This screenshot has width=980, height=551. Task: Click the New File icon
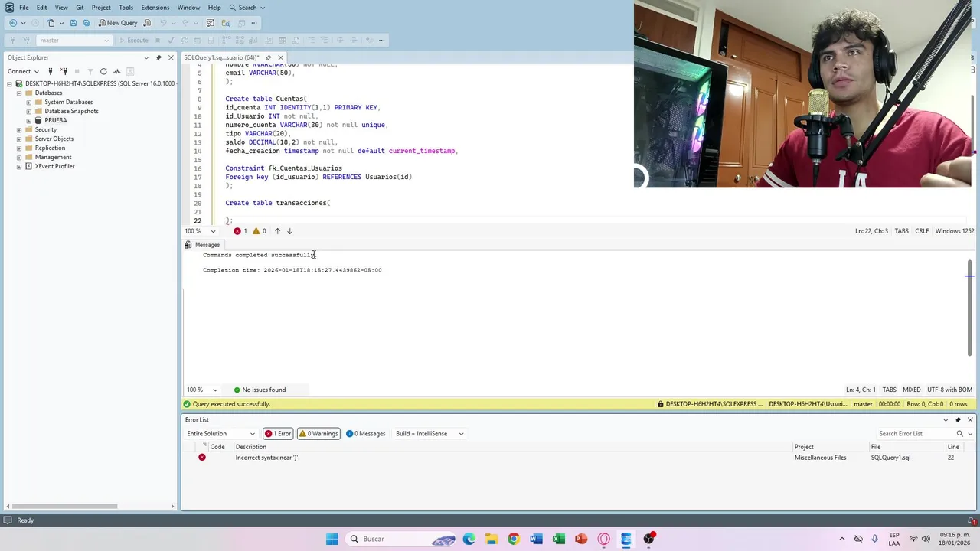51,23
